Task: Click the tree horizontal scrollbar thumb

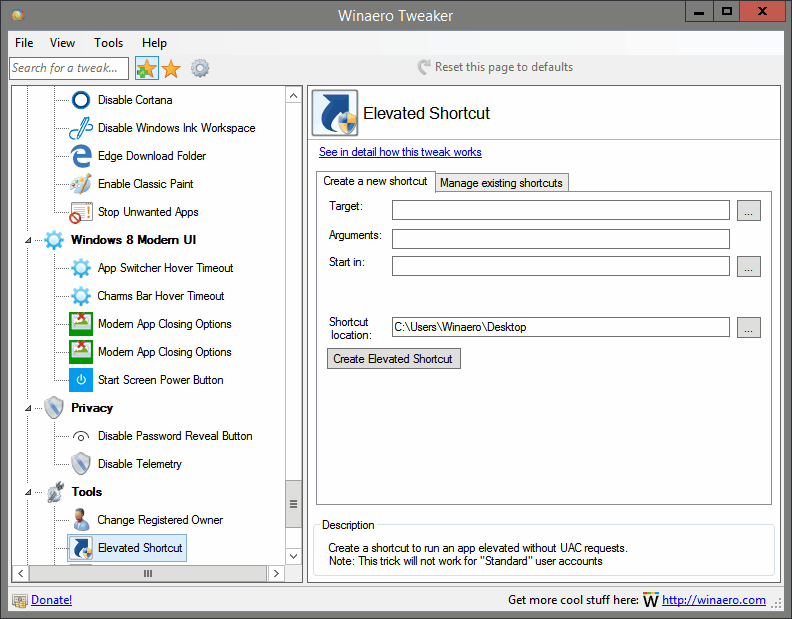Action: tap(148, 574)
